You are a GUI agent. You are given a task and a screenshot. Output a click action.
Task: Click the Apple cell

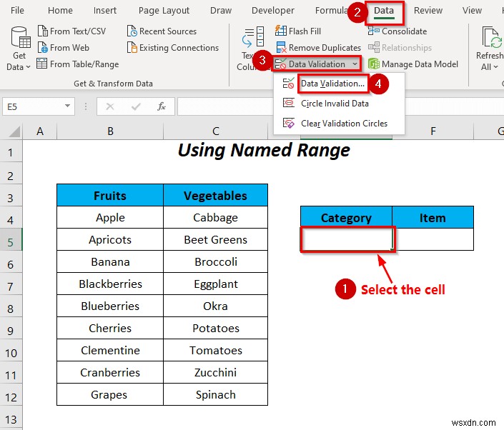coord(110,217)
